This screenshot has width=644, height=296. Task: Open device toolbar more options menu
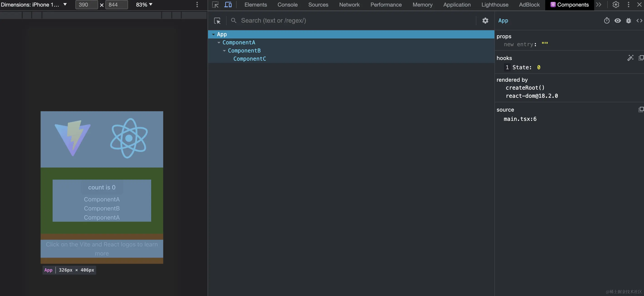pos(197,5)
